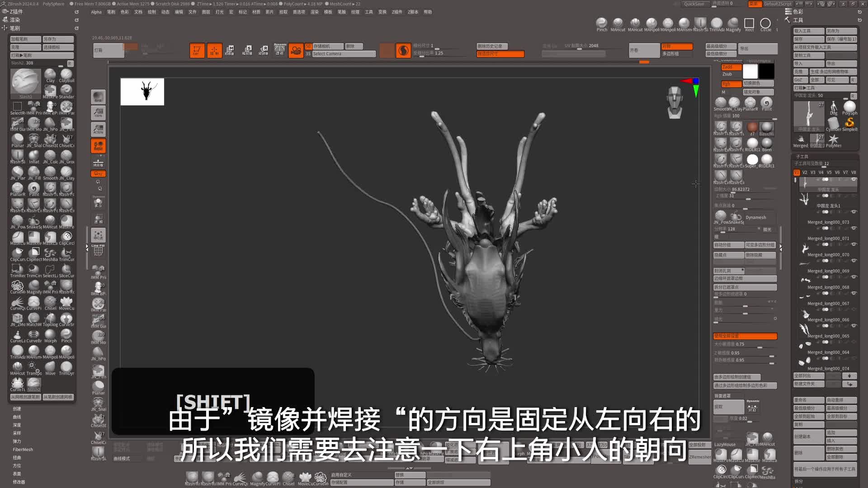Viewport: 868px width, 488px height.
Task: Click the QuickSave button
Action: pos(694,4)
